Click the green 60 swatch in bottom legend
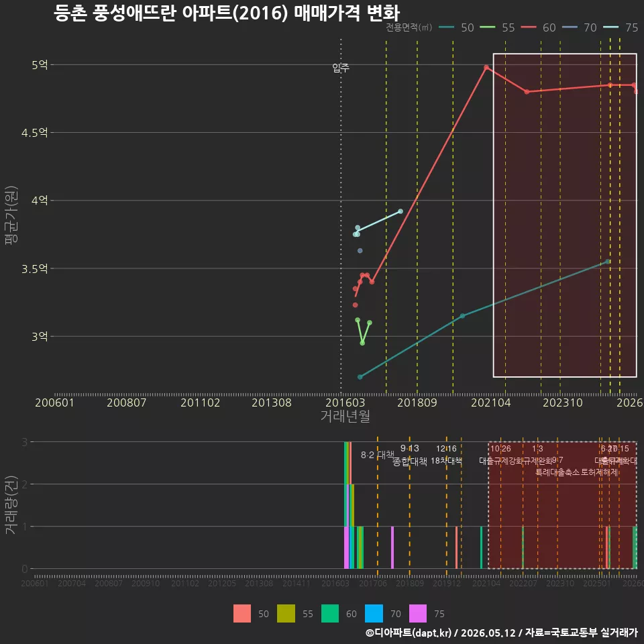Image resolution: width=644 pixels, height=644 pixels. tap(330, 614)
